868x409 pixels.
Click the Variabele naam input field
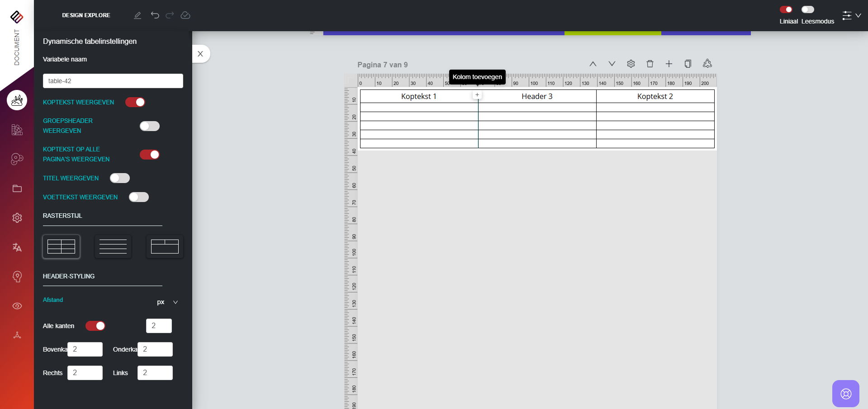[113, 81]
